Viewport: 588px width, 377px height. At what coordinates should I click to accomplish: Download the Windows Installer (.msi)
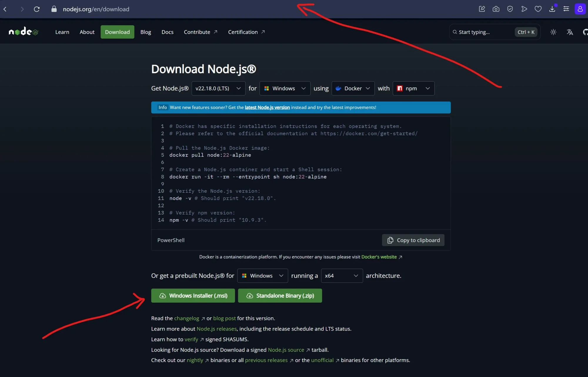[x=193, y=296]
